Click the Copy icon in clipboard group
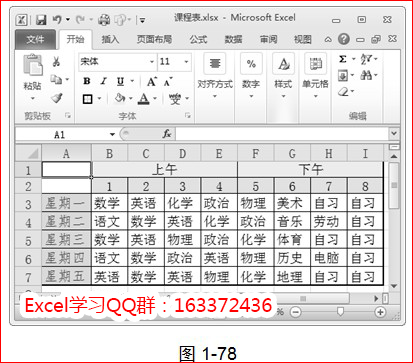 [56, 79]
